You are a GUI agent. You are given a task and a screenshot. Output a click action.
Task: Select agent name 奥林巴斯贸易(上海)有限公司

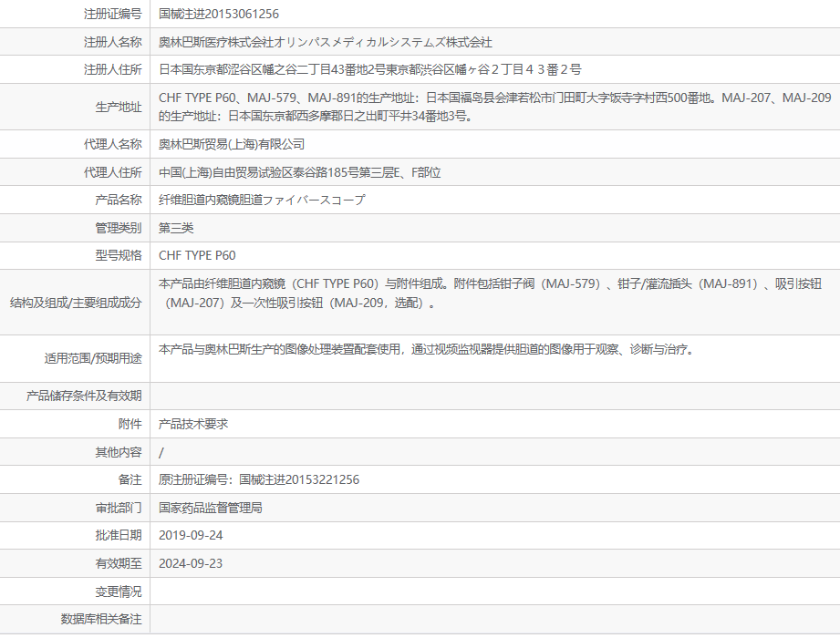click(x=232, y=144)
